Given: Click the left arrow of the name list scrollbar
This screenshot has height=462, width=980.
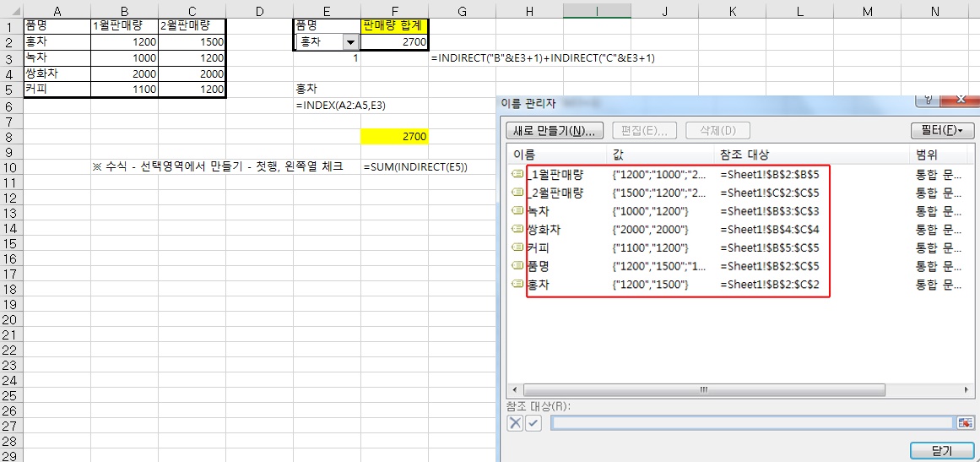Looking at the screenshot, I should [513, 389].
